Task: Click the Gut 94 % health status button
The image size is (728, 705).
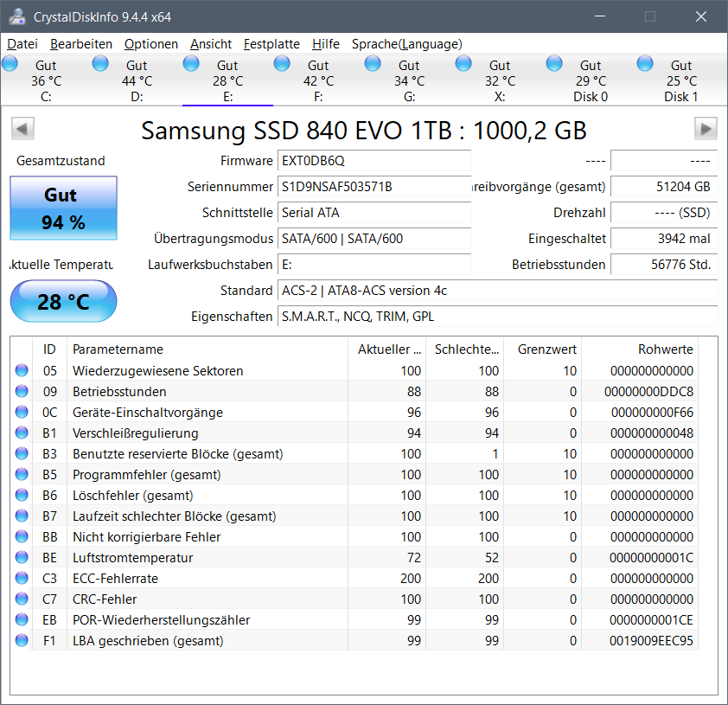Action: (64, 208)
